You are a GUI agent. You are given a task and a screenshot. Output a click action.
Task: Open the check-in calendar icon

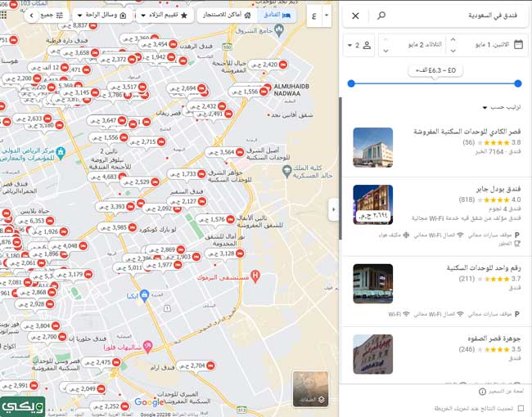click(x=518, y=44)
